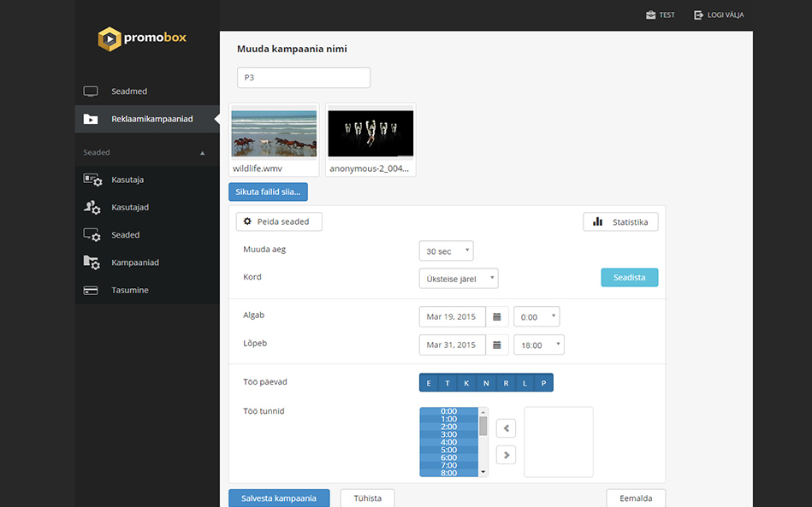Open the 30 sec duration dropdown
812x507 pixels.
[x=446, y=251]
